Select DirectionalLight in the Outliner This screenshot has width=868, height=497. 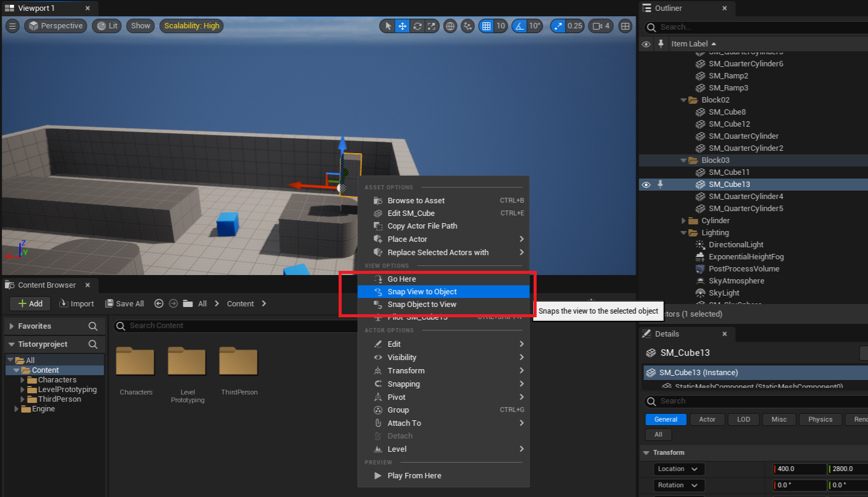736,245
